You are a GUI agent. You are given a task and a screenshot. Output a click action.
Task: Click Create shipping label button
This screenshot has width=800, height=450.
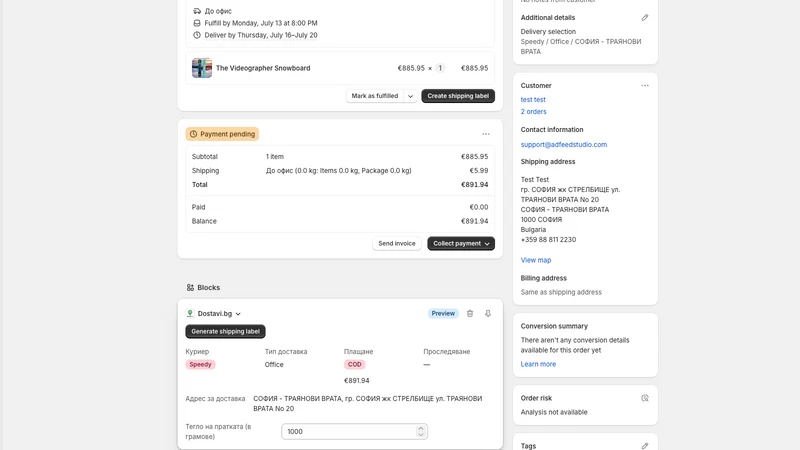click(x=458, y=96)
